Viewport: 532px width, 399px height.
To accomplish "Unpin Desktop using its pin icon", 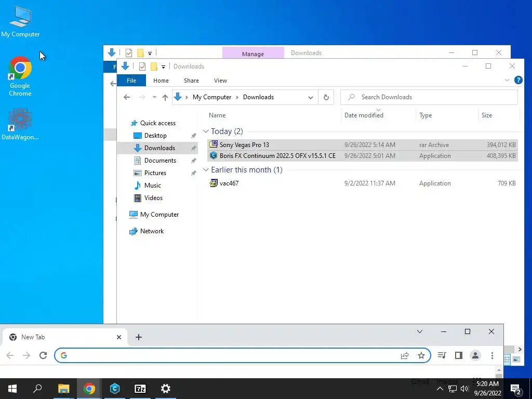I will pos(193,136).
